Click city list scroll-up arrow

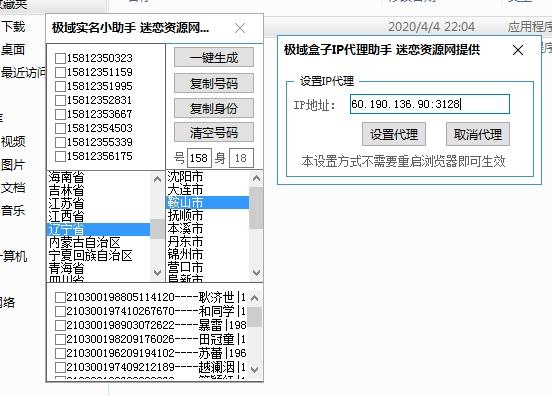point(256,178)
